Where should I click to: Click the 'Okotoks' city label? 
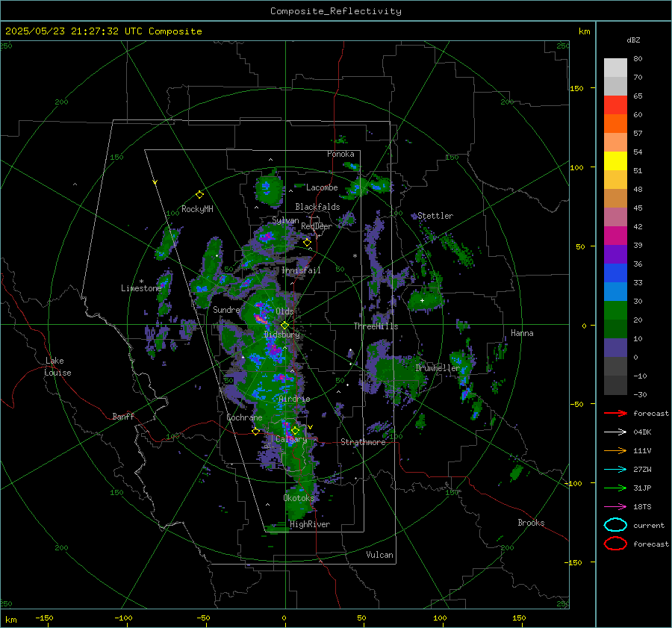click(x=299, y=497)
